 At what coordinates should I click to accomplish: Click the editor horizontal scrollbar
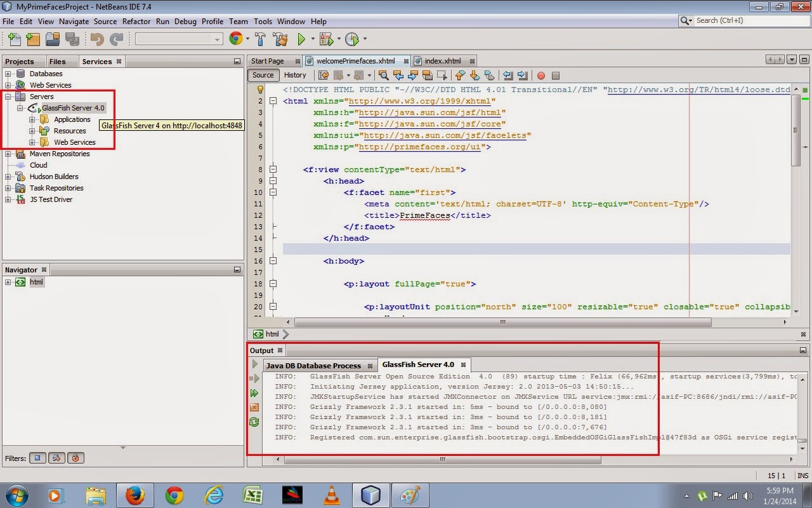tap(503, 322)
